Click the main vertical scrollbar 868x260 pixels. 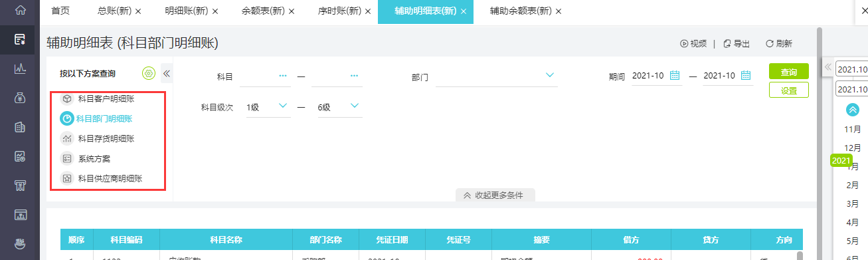(x=820, y=143)
